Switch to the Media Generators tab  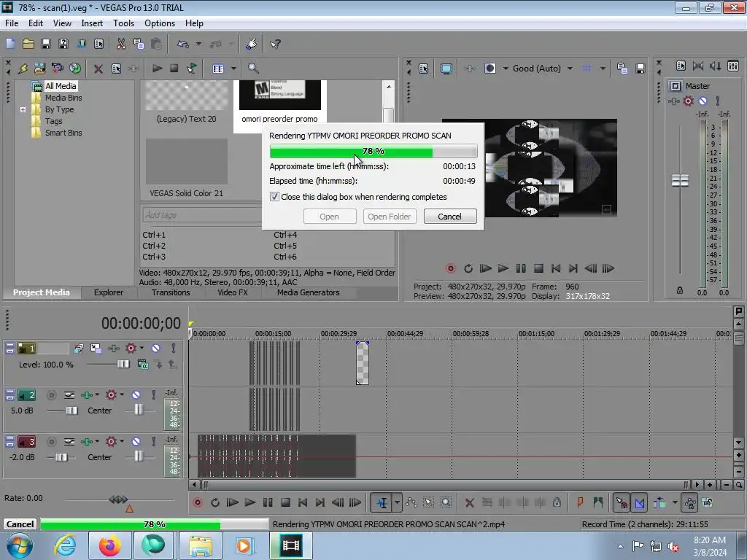point(309,292)
